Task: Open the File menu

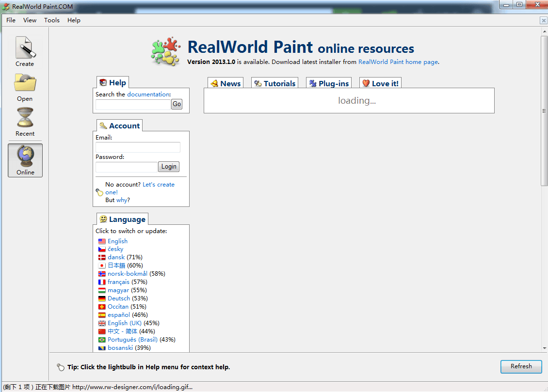Action: point(11,20)
